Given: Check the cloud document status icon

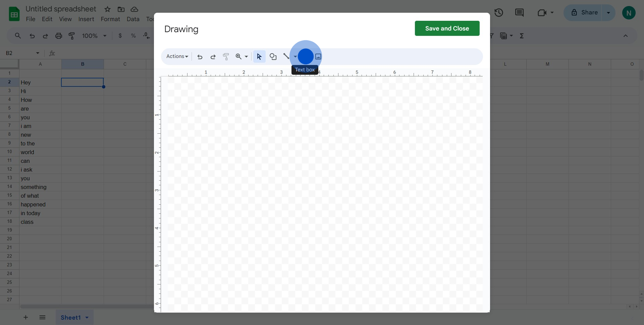Looking at the screenshot, I should pyautogui.click(x=135, y=9).
